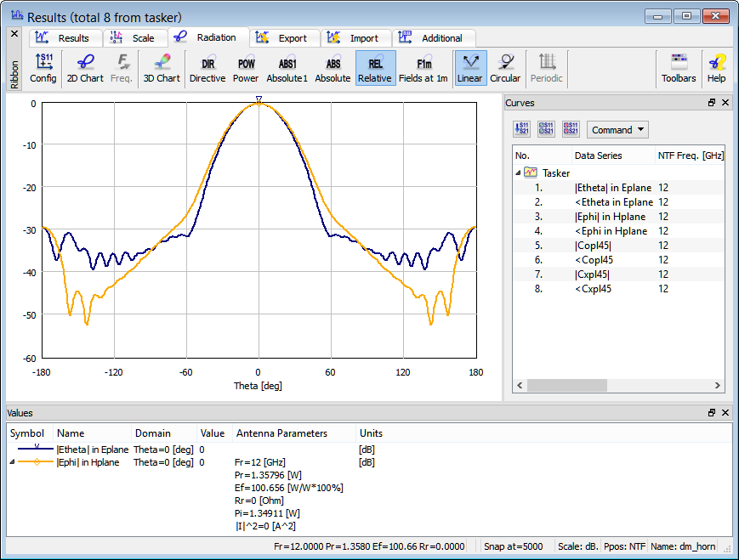Toggle the Linear chart display

coord(469,68)
